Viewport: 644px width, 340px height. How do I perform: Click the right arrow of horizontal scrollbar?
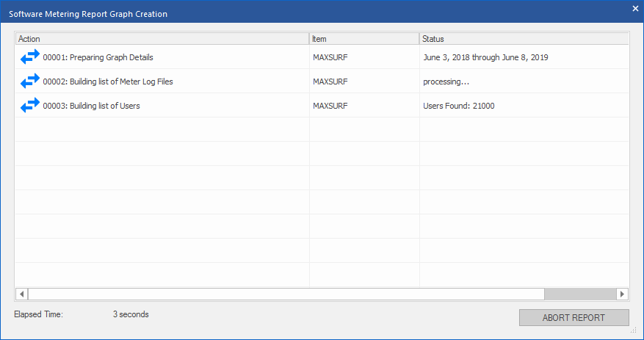[x=622, y=294]
